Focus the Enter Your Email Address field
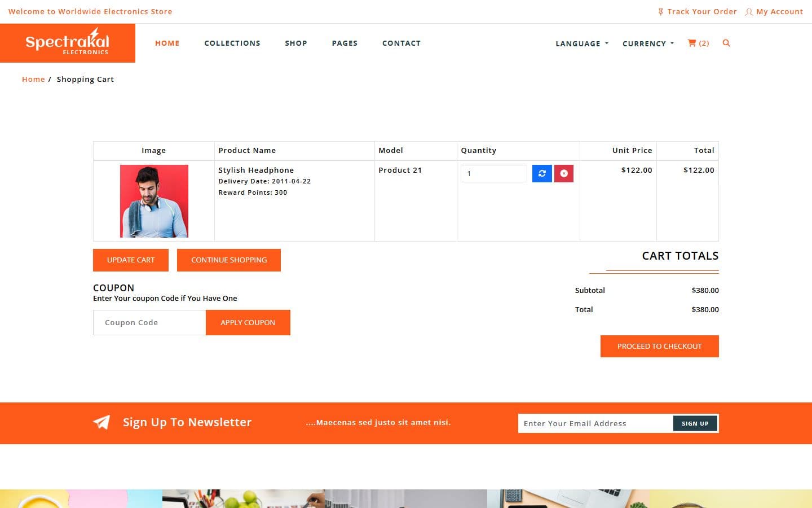812x508 pixels. click(x=595, y=423)
